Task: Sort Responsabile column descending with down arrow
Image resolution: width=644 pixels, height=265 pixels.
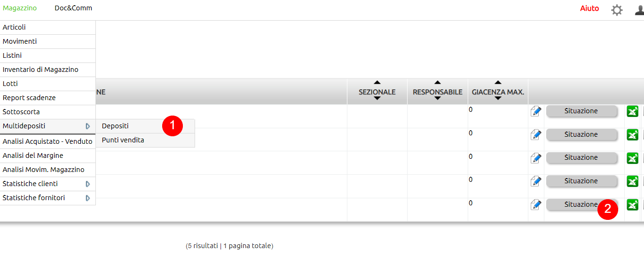Action: click(x=438, y=98)
